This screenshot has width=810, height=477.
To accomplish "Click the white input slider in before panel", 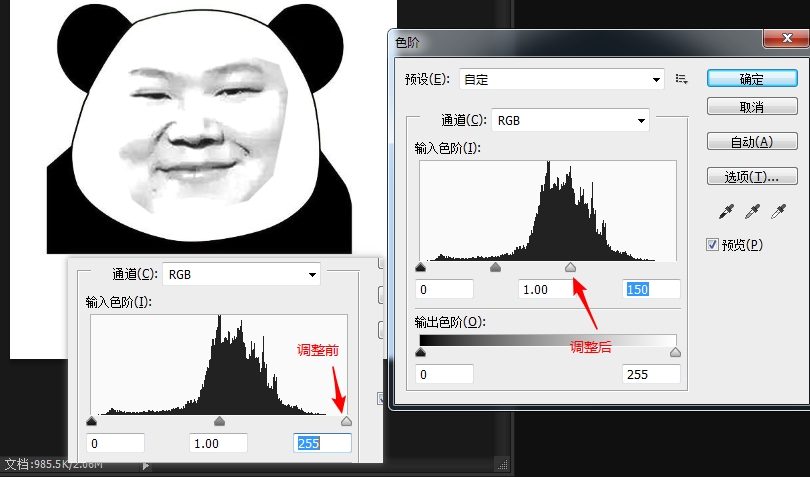I will tap(346, 421).
